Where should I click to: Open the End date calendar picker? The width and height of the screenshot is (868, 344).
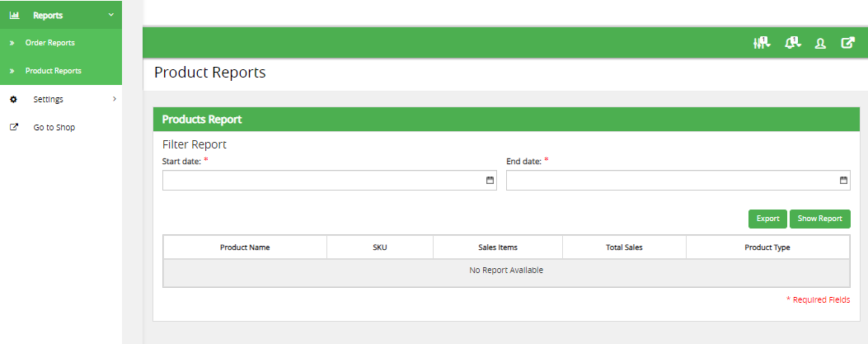[843, 180]
